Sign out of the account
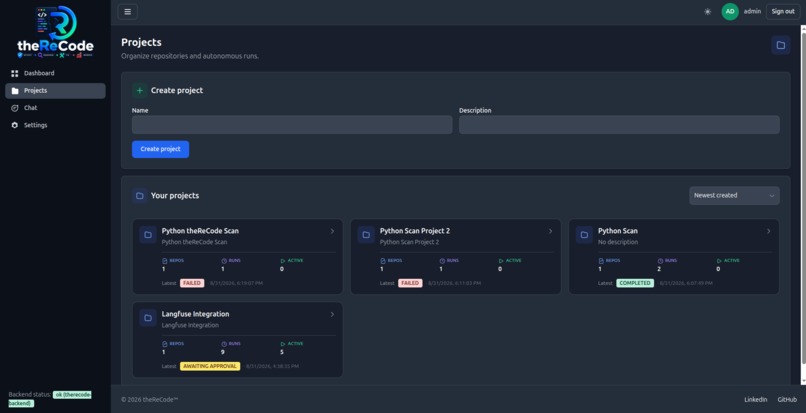806x413 pixels. pos(783,11)
